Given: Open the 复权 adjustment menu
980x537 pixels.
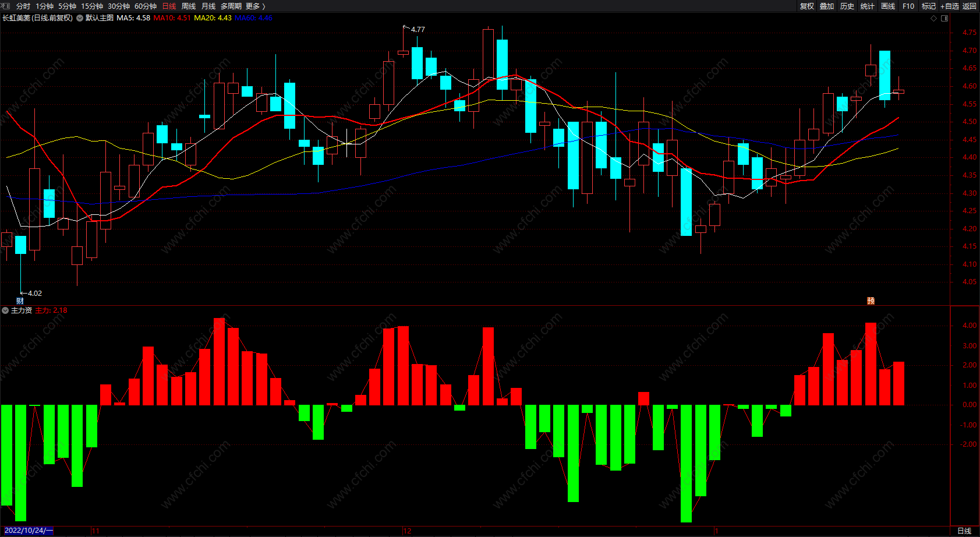Looking at the screenshot, I should pyautogui.click(x=807, y=6).
